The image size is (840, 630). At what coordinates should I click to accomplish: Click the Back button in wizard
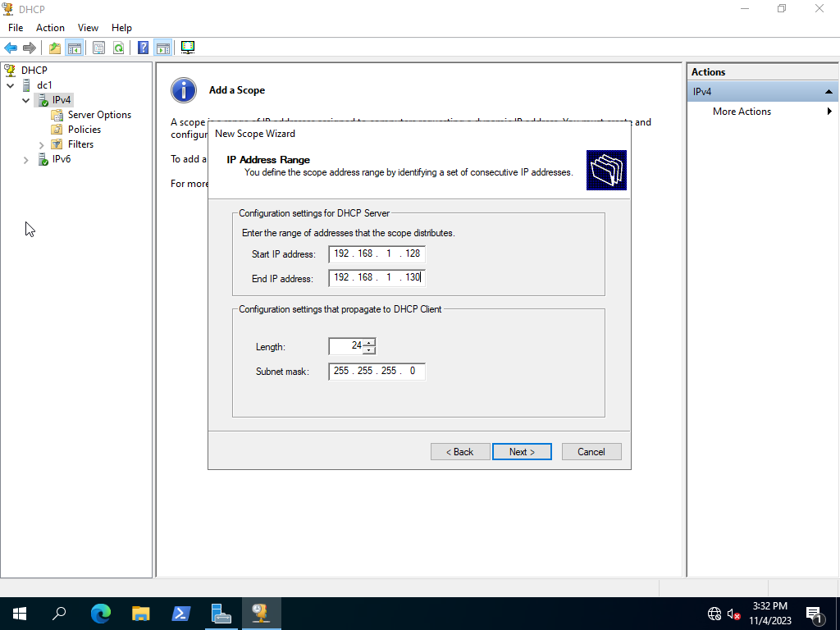tap(460, 452)
